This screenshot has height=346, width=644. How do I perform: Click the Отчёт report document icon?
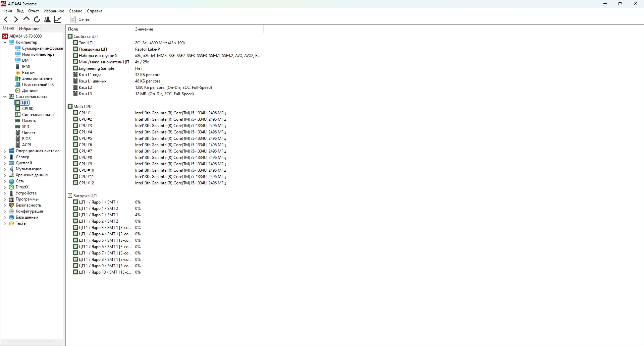pos(73,19)
